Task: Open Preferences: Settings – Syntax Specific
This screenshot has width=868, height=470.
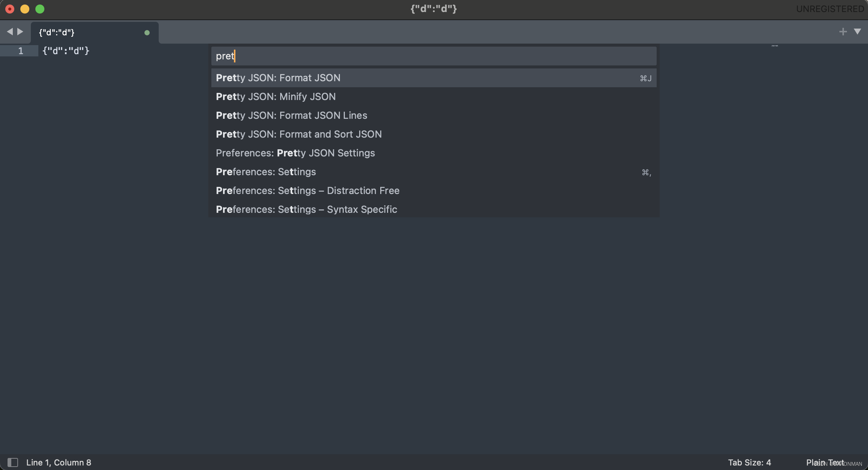Action: click(434, 209)
